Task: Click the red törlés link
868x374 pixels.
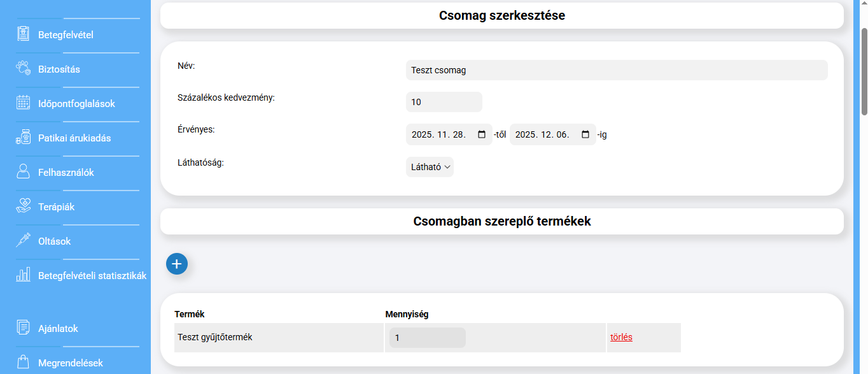Action: click(621, 338)
